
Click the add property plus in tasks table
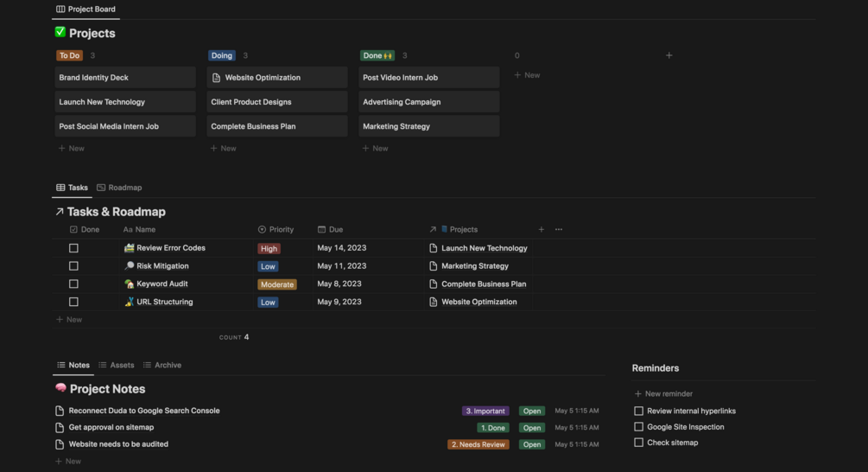tap(542, 229)
